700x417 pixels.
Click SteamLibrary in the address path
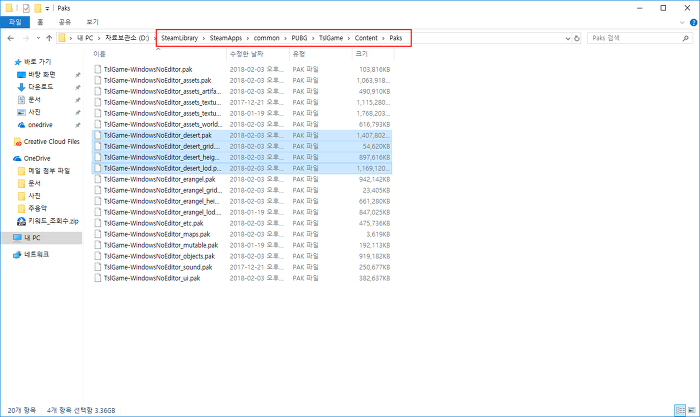coord(179,38)
